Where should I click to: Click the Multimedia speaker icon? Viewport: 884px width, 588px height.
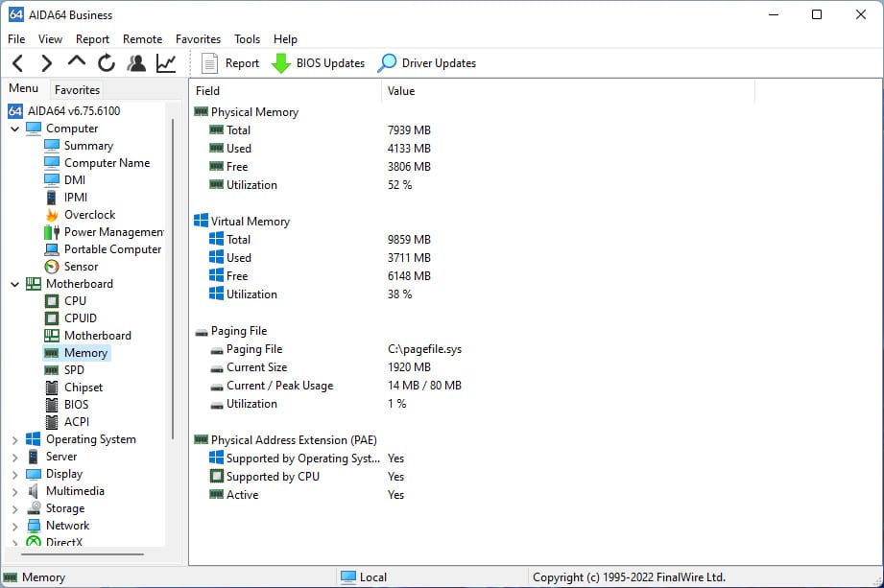(34, 491)
